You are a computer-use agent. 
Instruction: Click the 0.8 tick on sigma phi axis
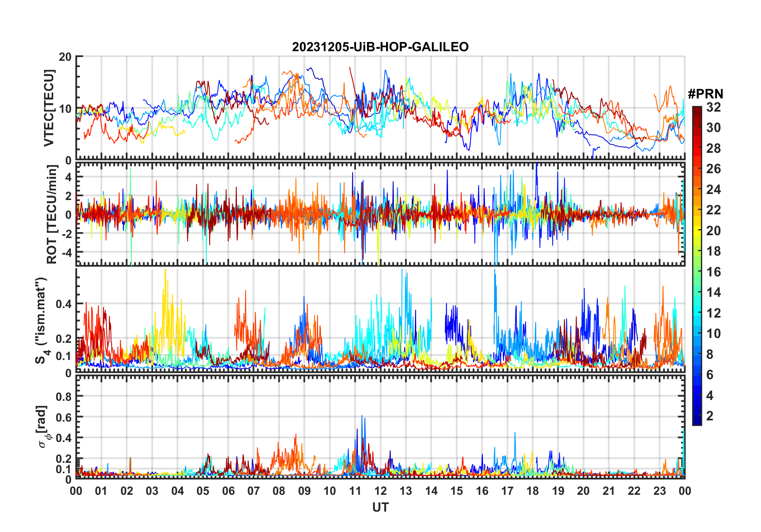click(63, 397)
